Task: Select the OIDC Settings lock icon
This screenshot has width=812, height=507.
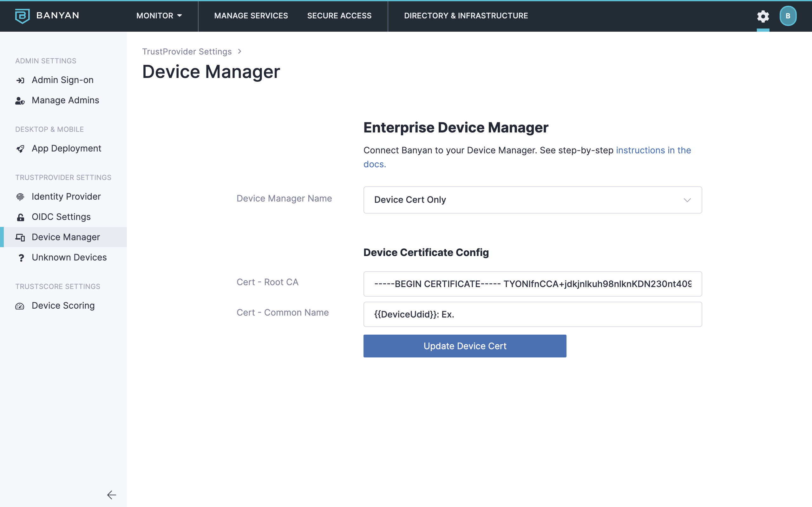Action: [x=21, y=217]
